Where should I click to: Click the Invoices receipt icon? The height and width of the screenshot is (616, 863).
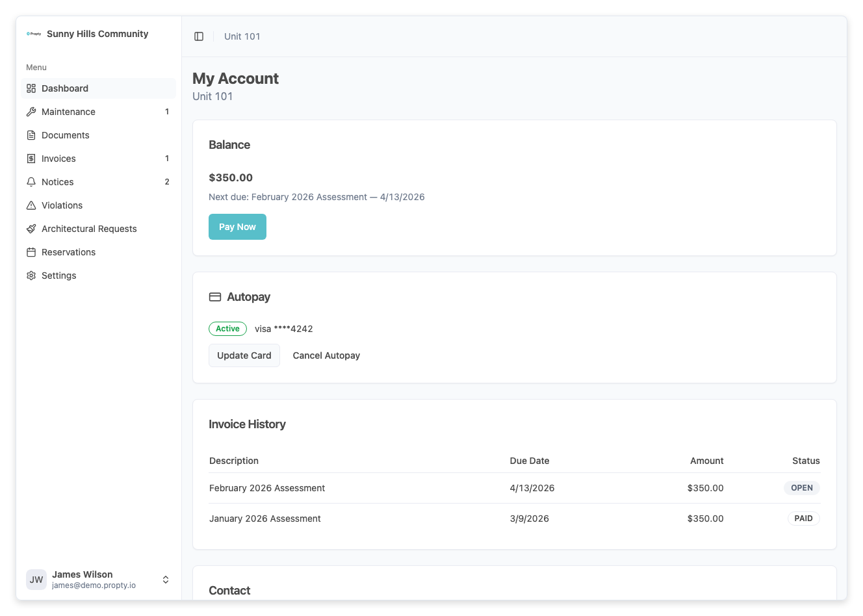[x=31, y=158]
